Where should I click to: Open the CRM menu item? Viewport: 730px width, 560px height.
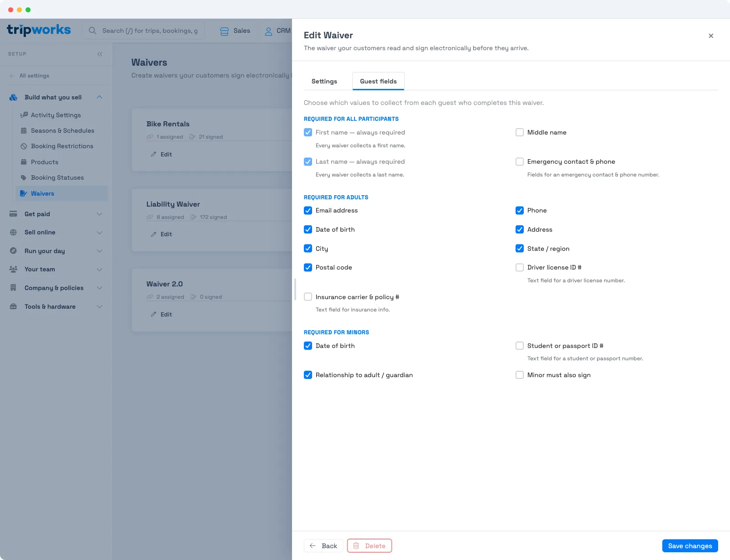point(277,31)
